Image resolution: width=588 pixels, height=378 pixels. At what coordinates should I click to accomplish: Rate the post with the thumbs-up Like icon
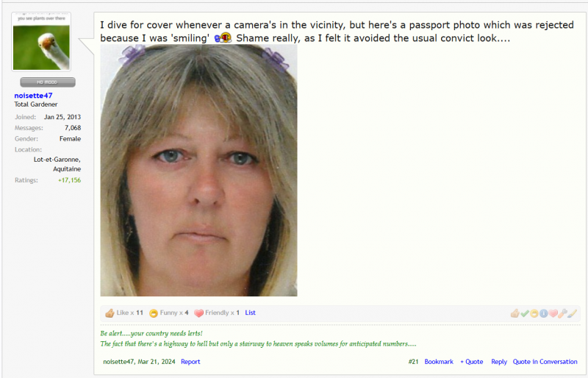(x=515, y=313)
